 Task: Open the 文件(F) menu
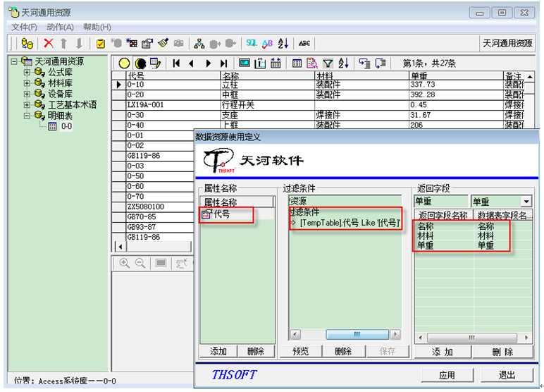[x=24, y=27]
